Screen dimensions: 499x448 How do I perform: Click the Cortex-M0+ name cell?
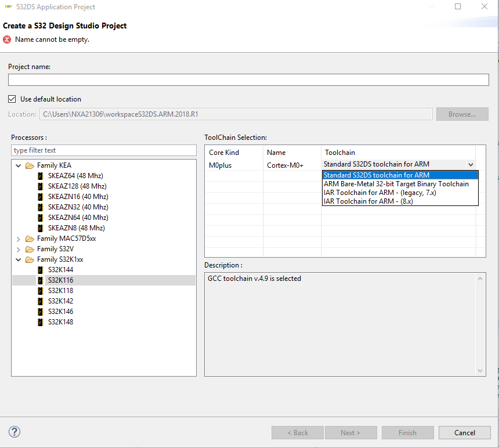coord(292,165)
